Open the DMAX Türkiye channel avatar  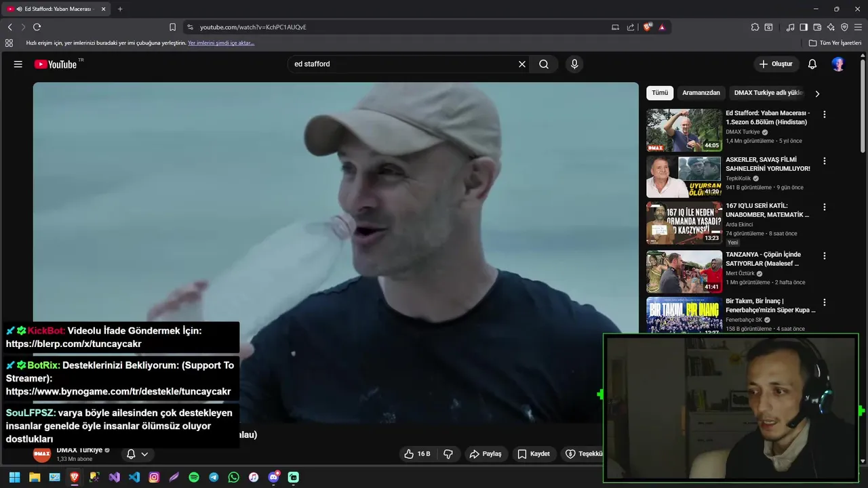point(42,454)
